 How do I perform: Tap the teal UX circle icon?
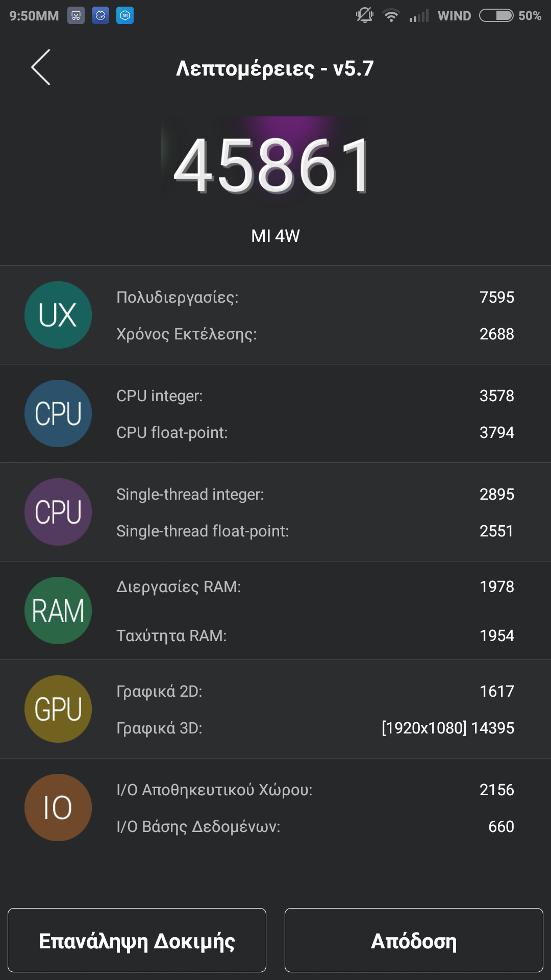point(58,315)
